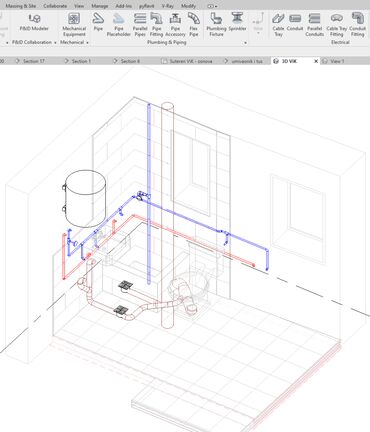
Task: Open the P&ID Modeler tool
Action: (34, 22)
